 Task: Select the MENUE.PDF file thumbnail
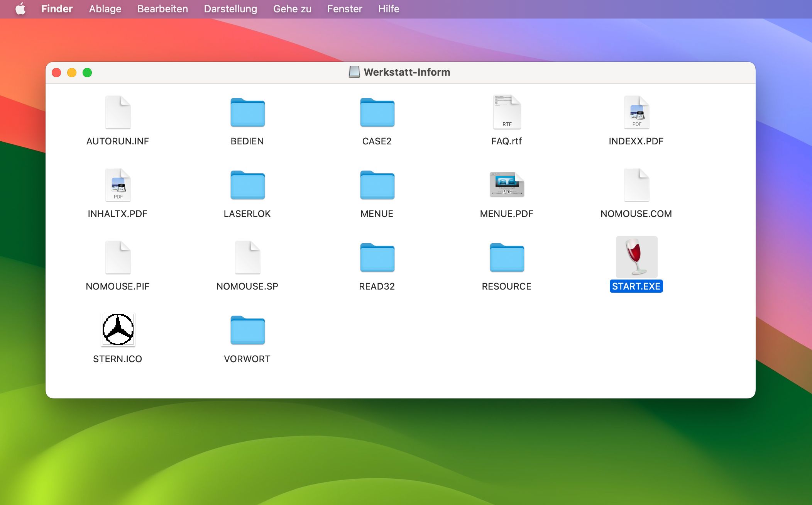507,185
